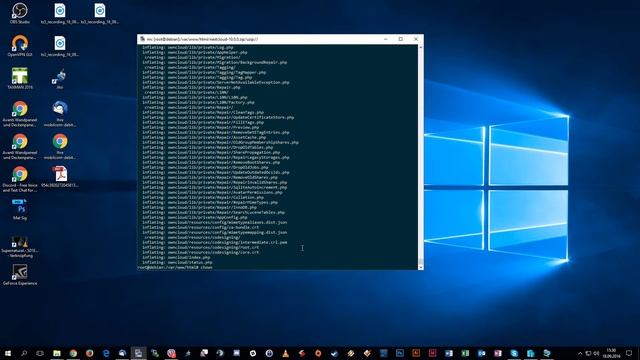Open the TAXMAN 2016 desktop icon

[x=20, y=78]
